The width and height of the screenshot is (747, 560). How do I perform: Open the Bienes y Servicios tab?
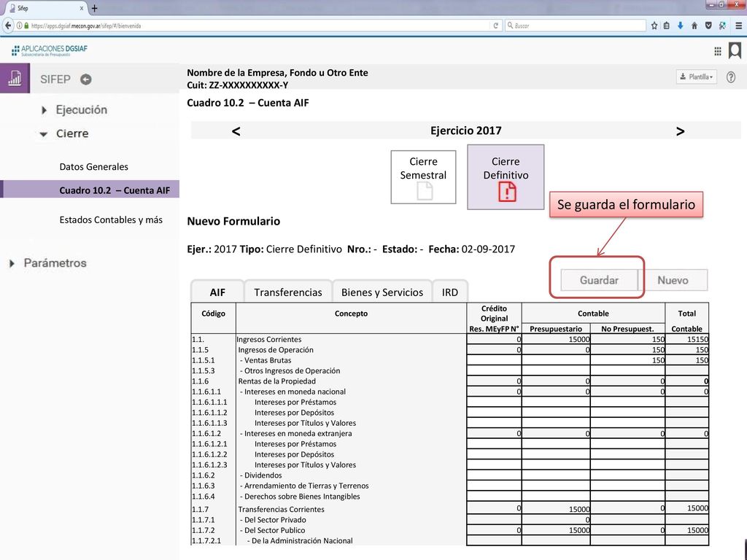tap(382, 292)
